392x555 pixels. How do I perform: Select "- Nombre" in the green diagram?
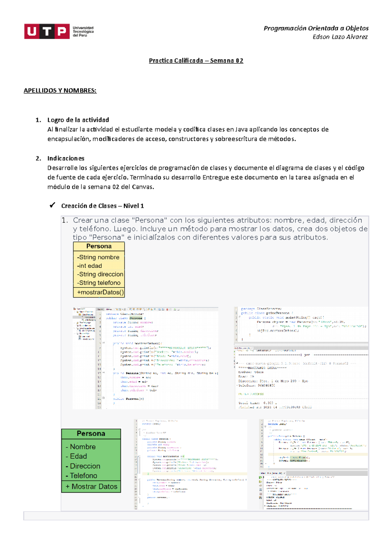(x=81, y=447)
